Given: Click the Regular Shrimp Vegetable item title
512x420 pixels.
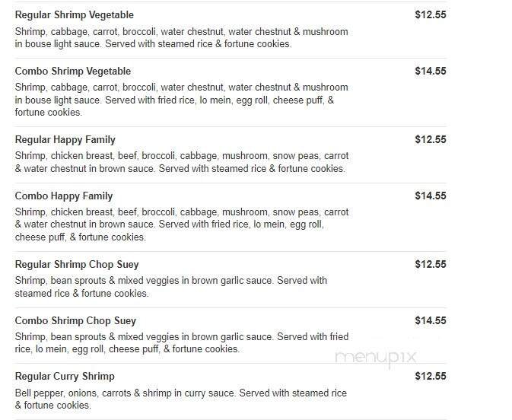Looking at the screenshot, I should [x=74, y=15].
